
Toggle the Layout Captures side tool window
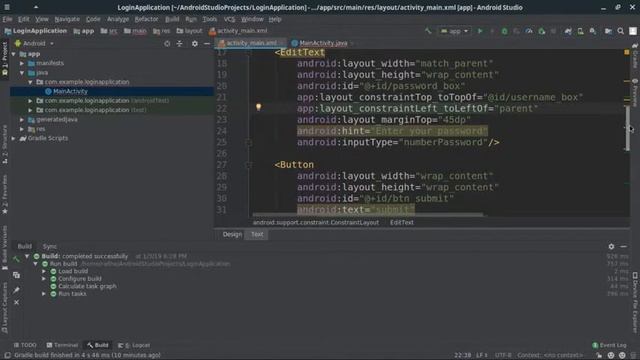[5, 308]
